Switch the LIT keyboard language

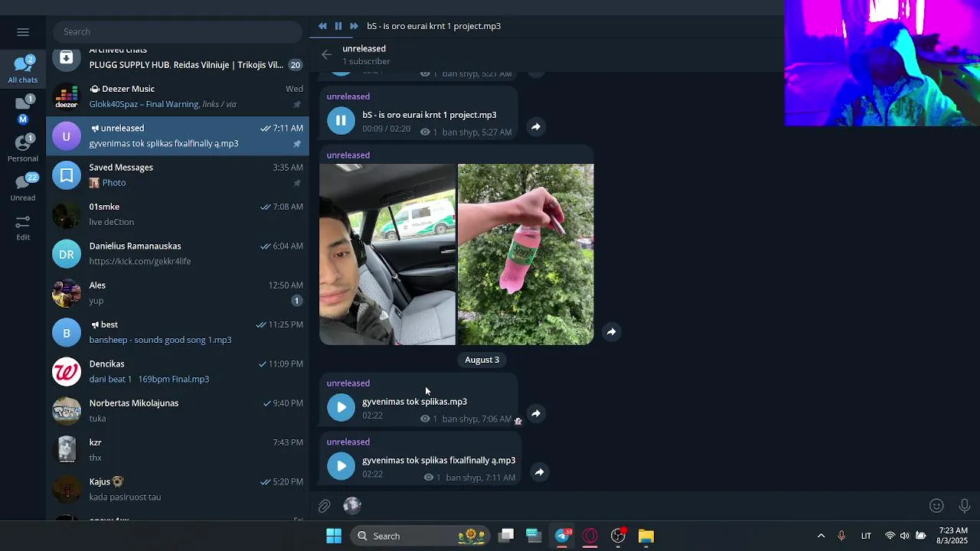pyautogui.click(x=866, y=536)
